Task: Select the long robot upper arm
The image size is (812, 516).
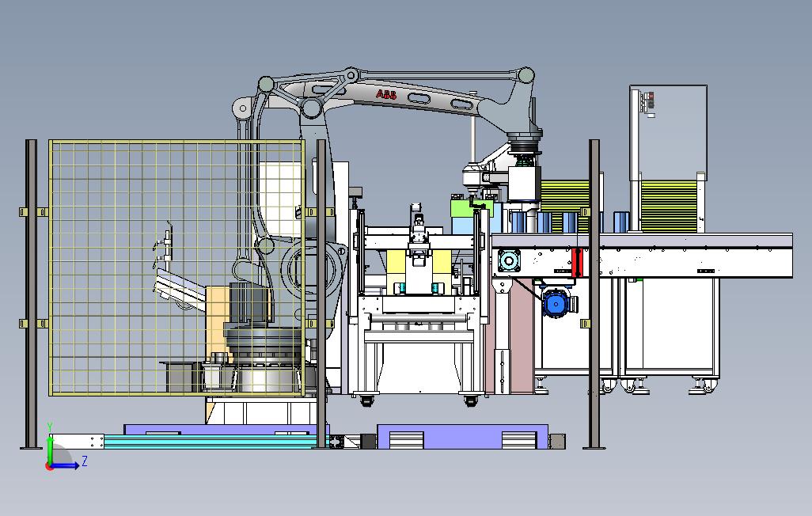Action: pos(414,96)
